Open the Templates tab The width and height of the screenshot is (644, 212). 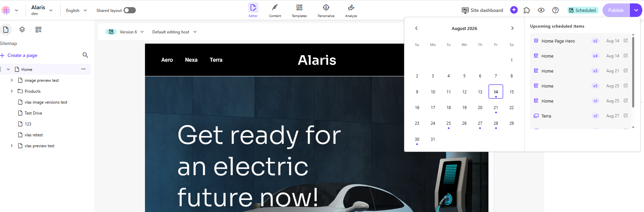tap(299, 10)
